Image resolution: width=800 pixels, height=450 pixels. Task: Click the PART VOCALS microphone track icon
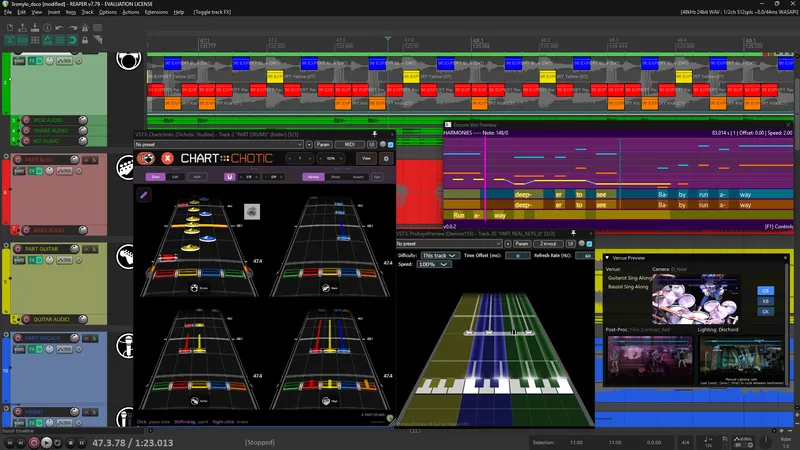[x=125, y=346]
